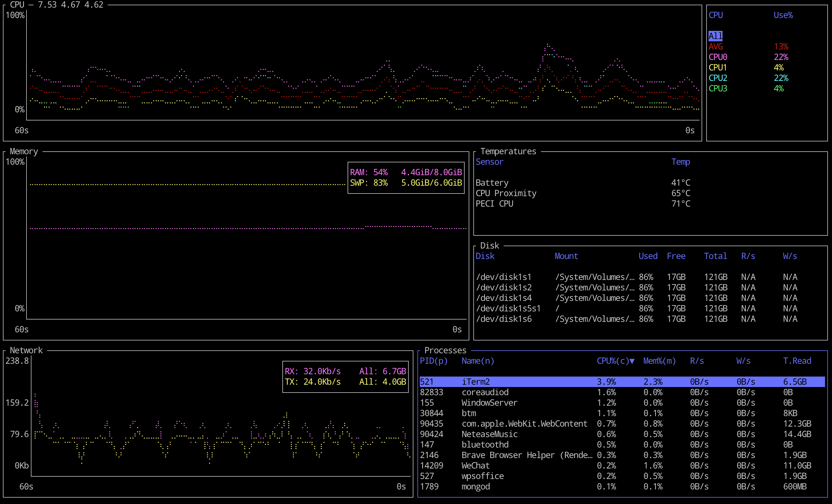The width and height of the screenshot is (832, 504).
Task: Select the mongod process row
Action: point(475,487)
